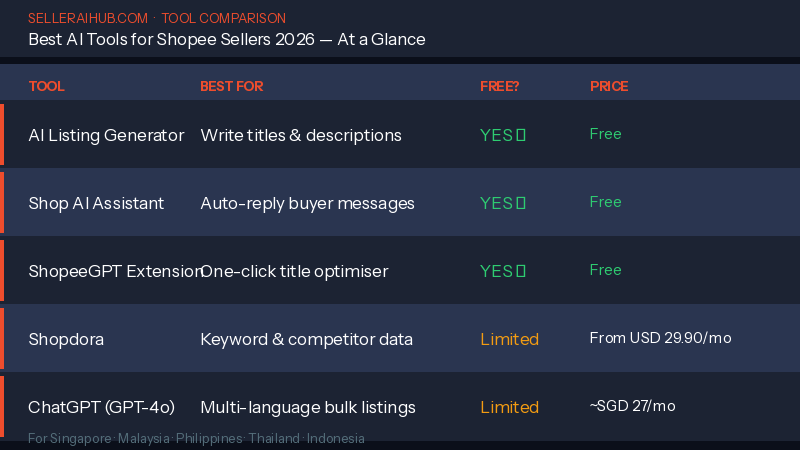The image size is (800, 450).
Task: Click the Limited status for Shopdora
Action: [509, 339]
